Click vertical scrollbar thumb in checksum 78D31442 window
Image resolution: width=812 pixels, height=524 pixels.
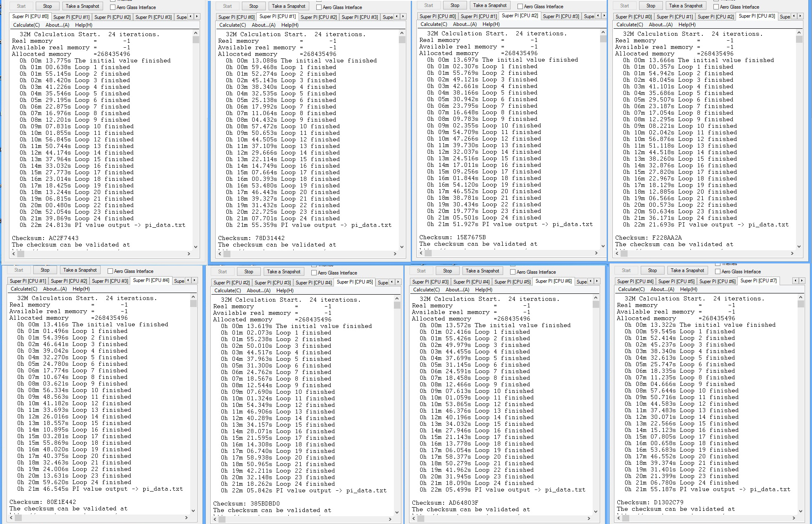click(x=402, y=40)
